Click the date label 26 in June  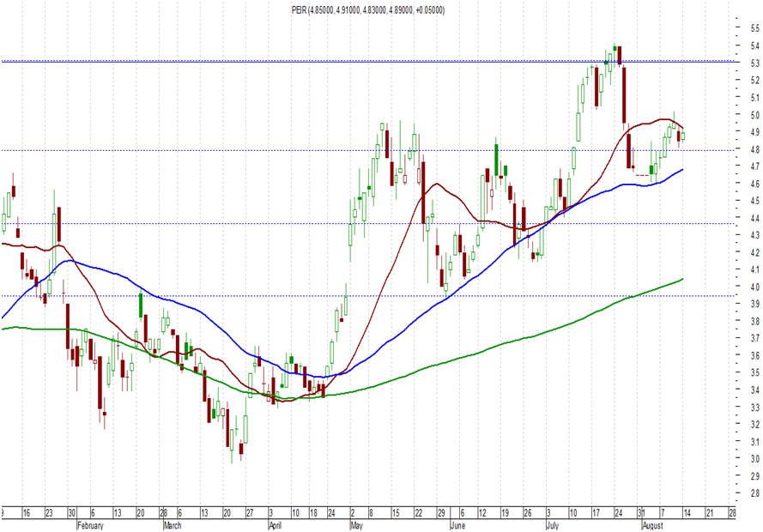(x=528, y=513)
